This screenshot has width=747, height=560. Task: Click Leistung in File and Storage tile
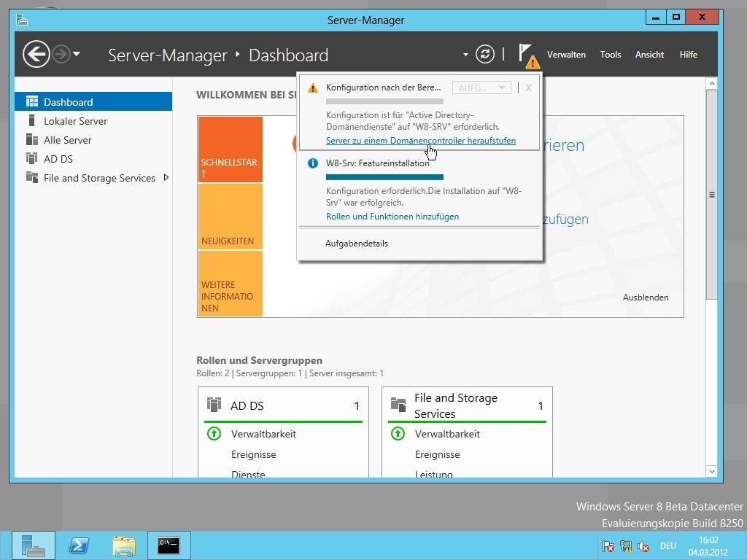pyautogui.click(x=434, y=474)
